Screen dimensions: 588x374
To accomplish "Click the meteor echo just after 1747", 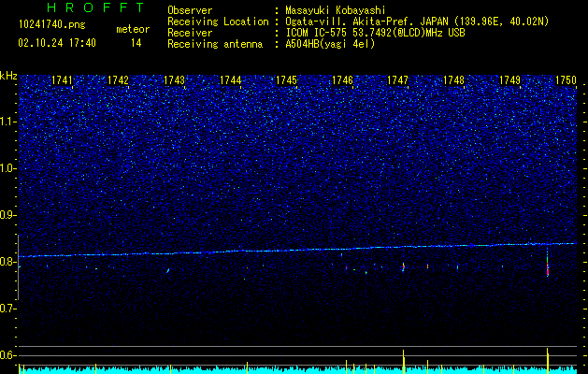I will [404, 266].
